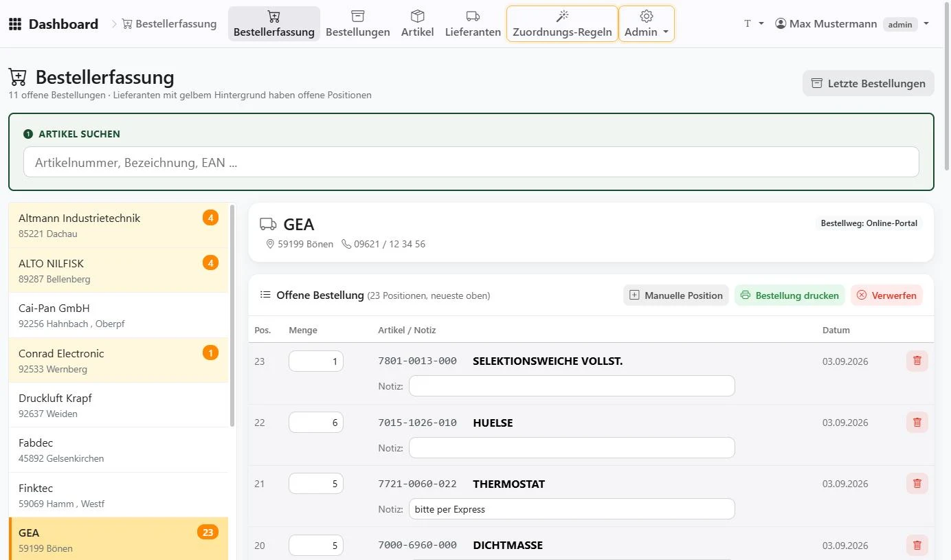Edit quantity field for HUELSE

click(316, 423)
